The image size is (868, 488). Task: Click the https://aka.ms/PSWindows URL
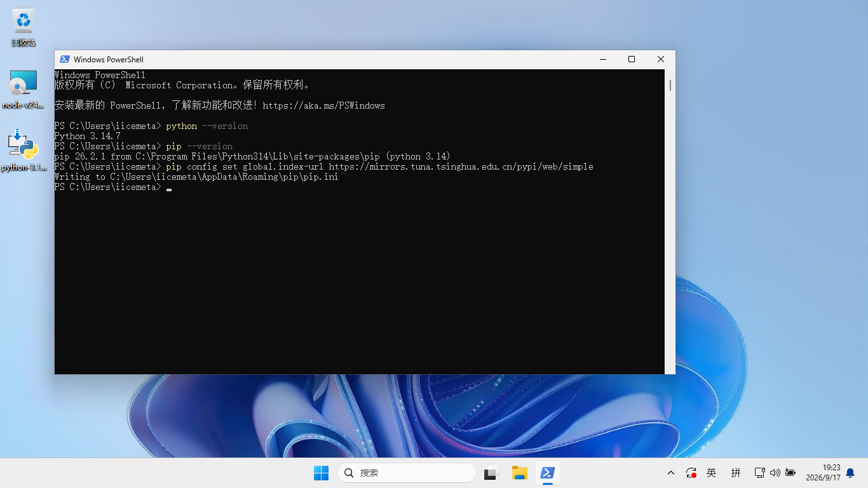point(323,105)
